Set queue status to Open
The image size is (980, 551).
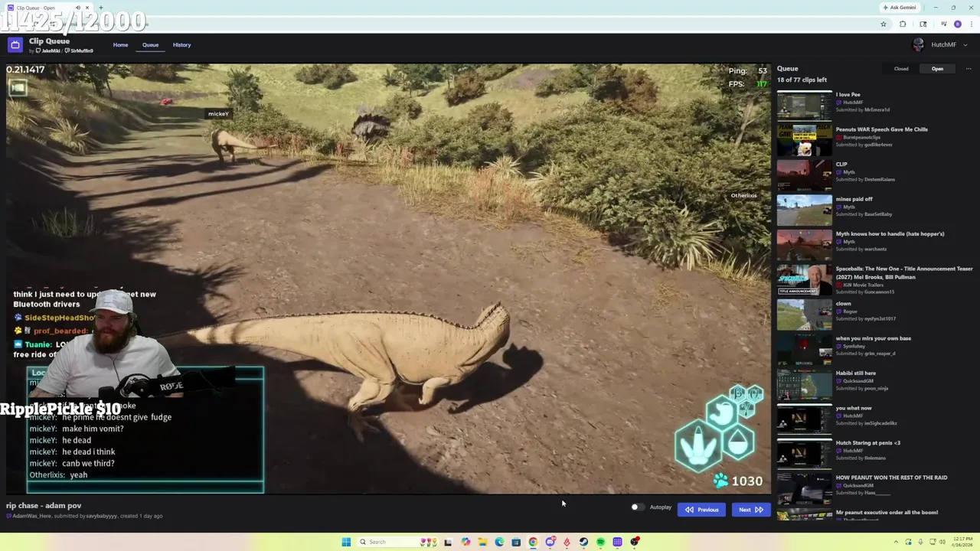tap(937, 69)
